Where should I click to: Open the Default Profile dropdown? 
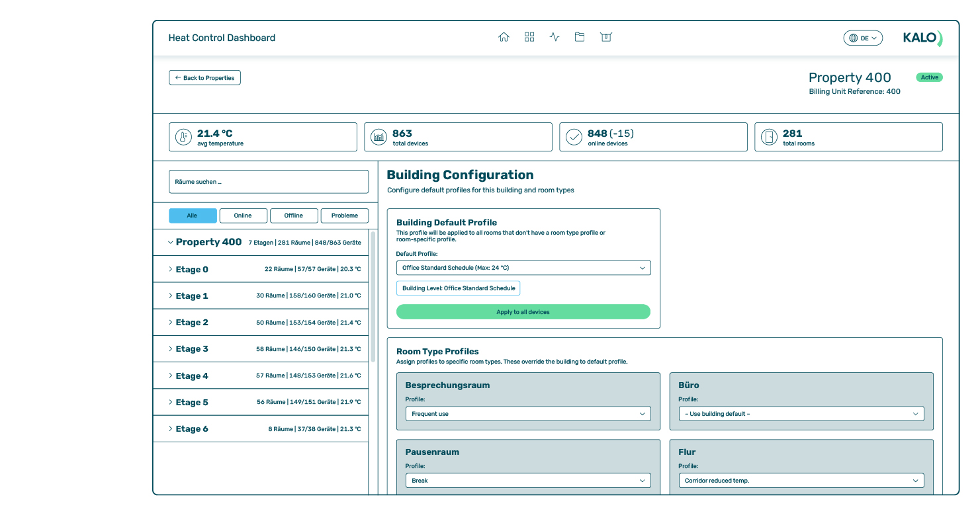[x=523, y=268]
